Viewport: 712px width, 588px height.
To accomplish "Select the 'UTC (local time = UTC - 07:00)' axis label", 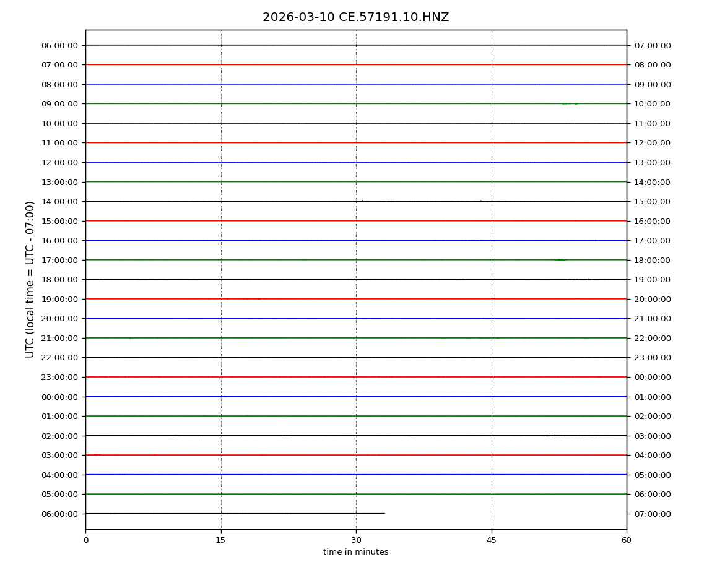I will coord(30,279).
